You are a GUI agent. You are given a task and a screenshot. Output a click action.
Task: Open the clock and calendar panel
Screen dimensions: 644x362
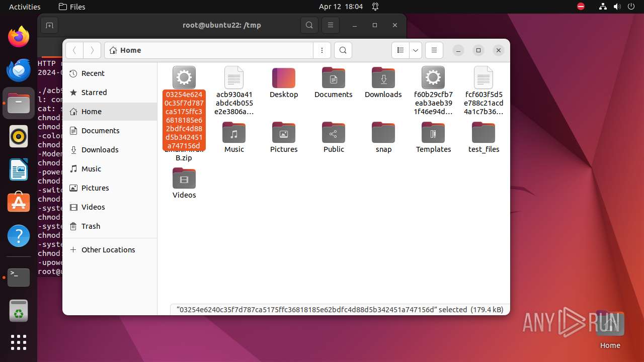tap(341, 7)
